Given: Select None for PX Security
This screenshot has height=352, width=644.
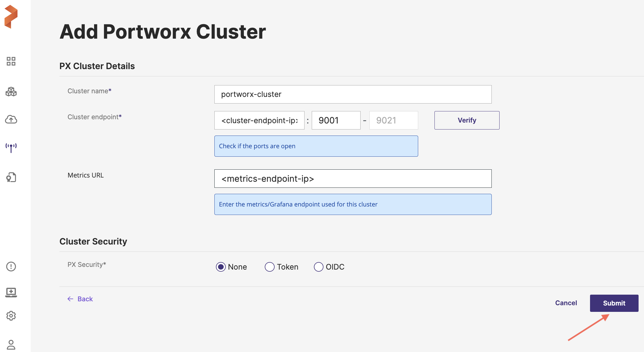Looking at the screenshot, I should tap(221, 267).
